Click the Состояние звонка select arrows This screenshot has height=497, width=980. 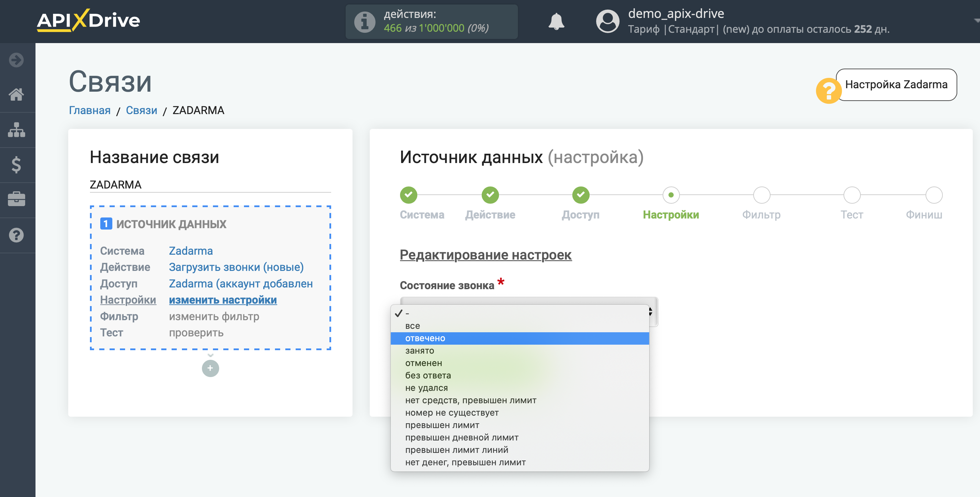[x=651, y=312]
